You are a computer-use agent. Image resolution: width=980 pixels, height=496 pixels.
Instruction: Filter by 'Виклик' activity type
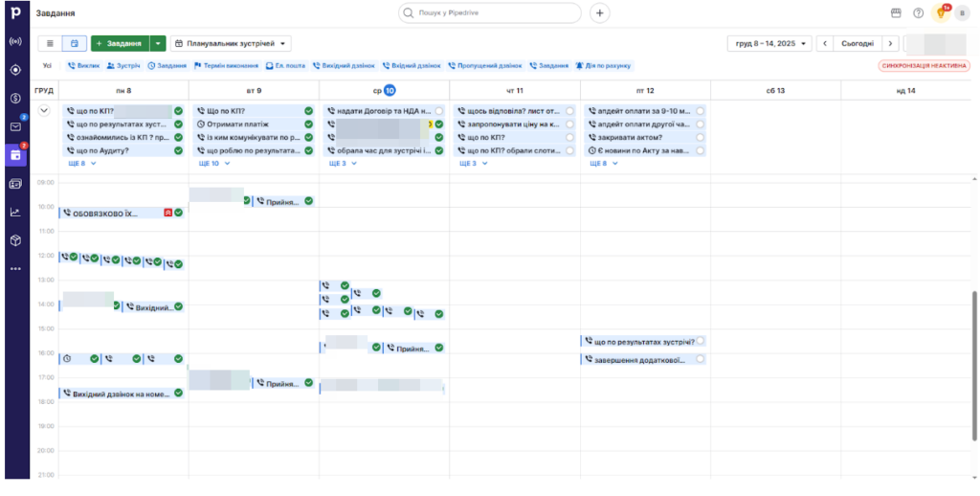point(84,65)
